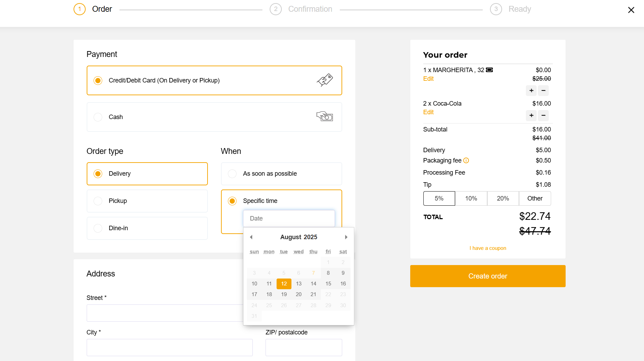Edit the Coca-Cola item
644x361 pixels.
click(428, 112)
